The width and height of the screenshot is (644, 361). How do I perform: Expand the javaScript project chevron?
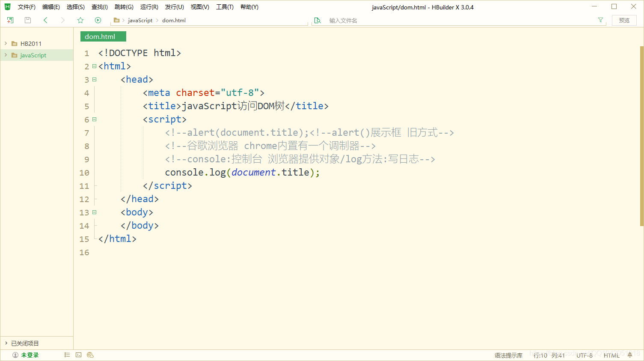6,55
